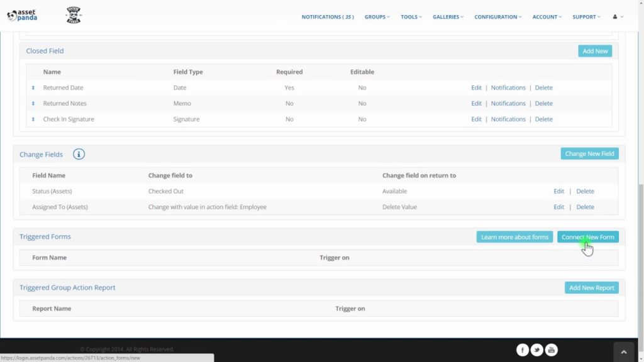Click the Twitter icon in footer
Viewport: 644px width, 362px height.
pos(537,349)
